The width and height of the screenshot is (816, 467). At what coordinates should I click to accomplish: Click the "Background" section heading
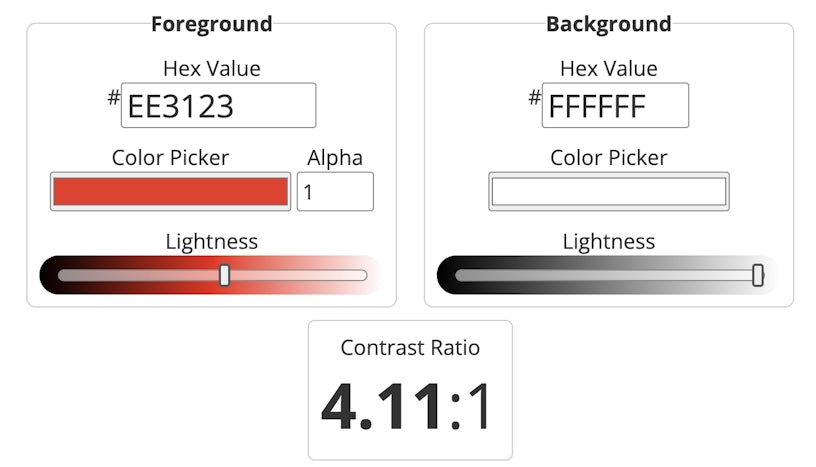pos(608,24)
